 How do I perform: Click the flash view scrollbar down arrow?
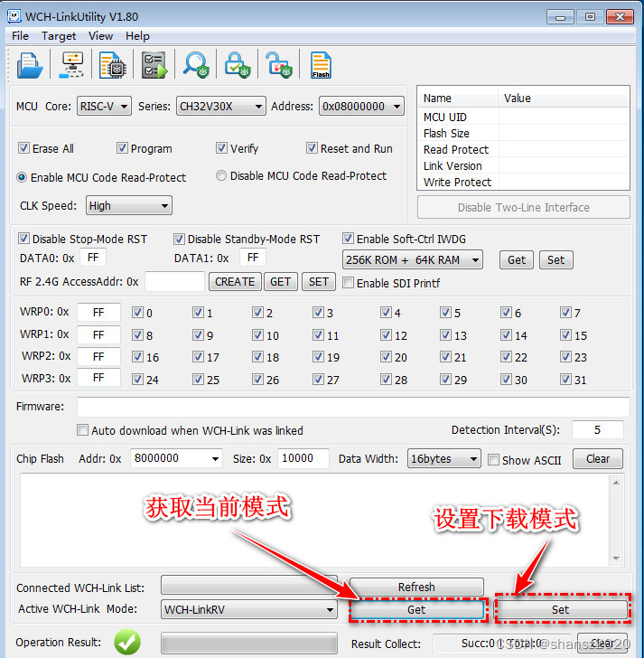pos(616,559)
